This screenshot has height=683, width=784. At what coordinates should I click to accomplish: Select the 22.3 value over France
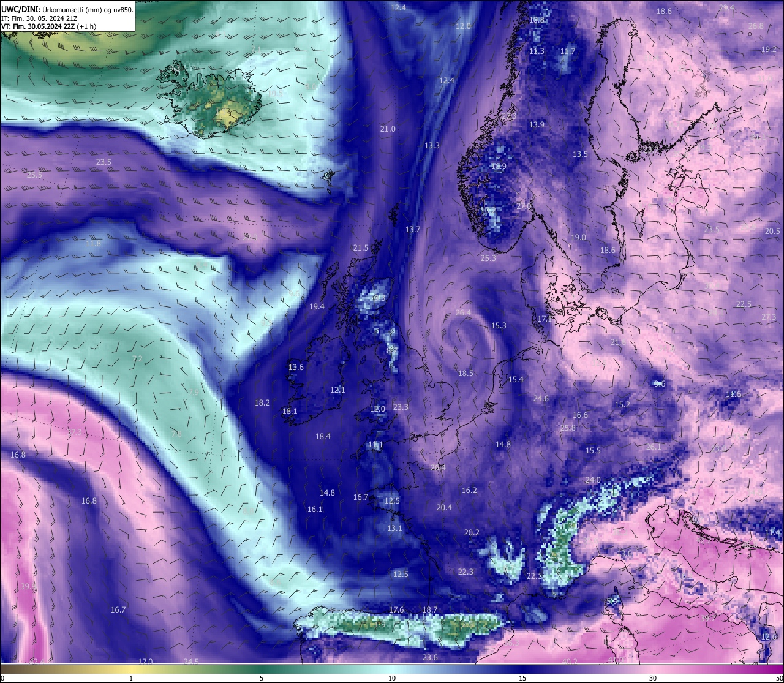pyautogui.click(x=466, y=572)
